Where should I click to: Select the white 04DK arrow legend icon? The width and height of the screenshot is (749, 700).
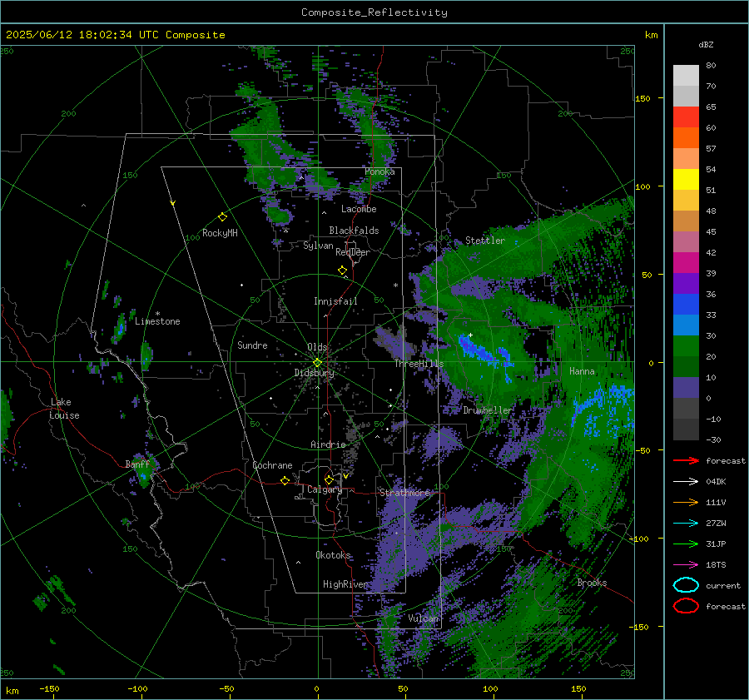pyautogui.click(x=686, y=482)
